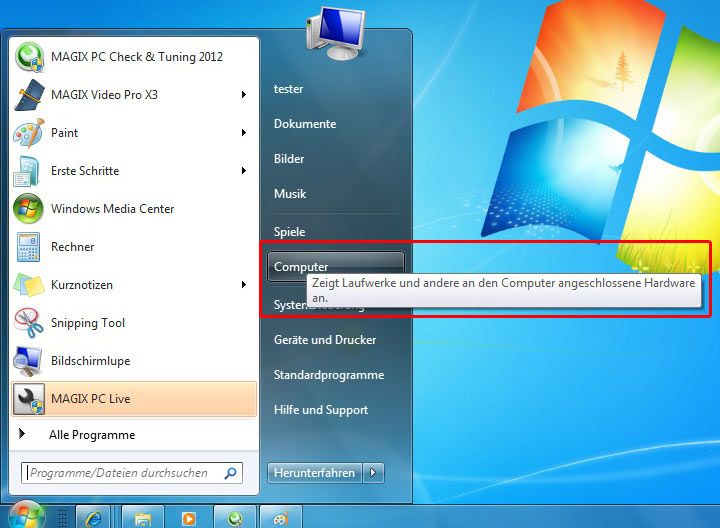Open Computer from Start menu
This screenshot has width=720, height=528.
[336, 266]
